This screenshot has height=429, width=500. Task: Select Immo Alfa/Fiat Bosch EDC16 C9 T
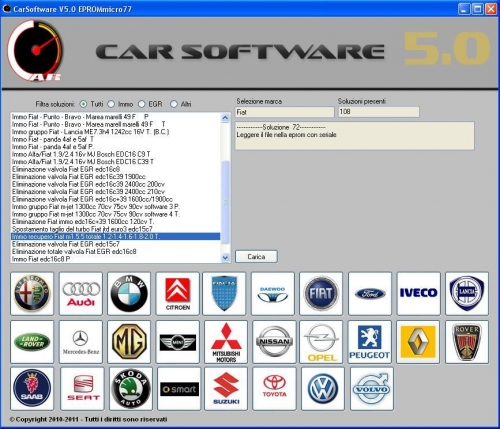(115, 154)
